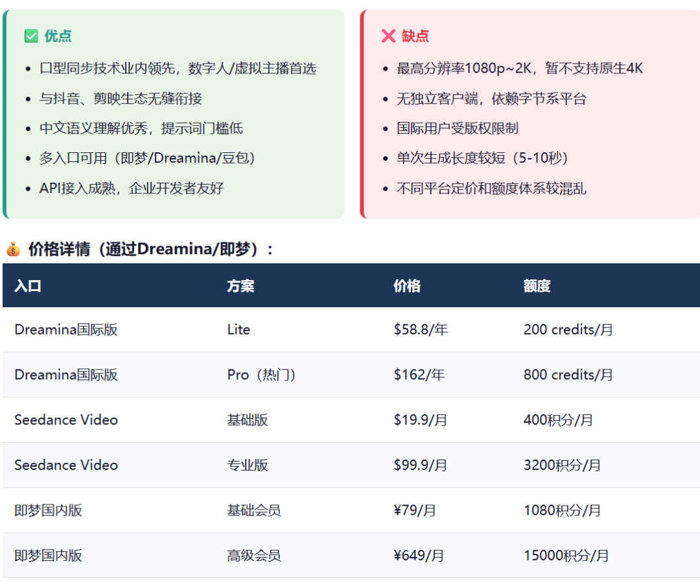The width and height of the screenshot is (700, 588).
Task: Click the green checkmark icon beside 优点
Action: pos(31,36)
